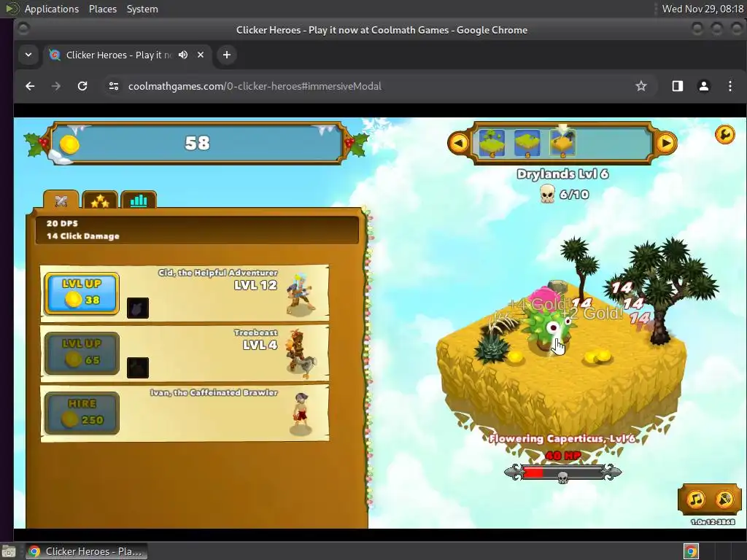Toggle game music note button
The image size is (747, 560).
pos(695,499)
